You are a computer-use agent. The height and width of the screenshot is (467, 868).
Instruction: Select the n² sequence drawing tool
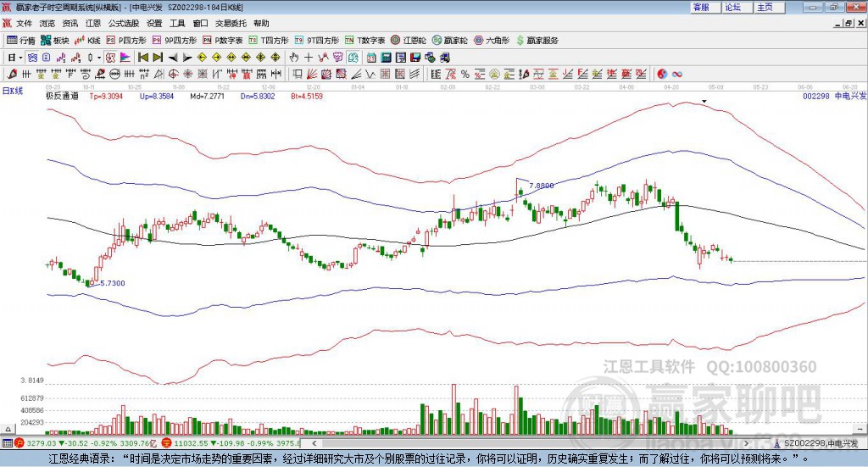[144, 74]
